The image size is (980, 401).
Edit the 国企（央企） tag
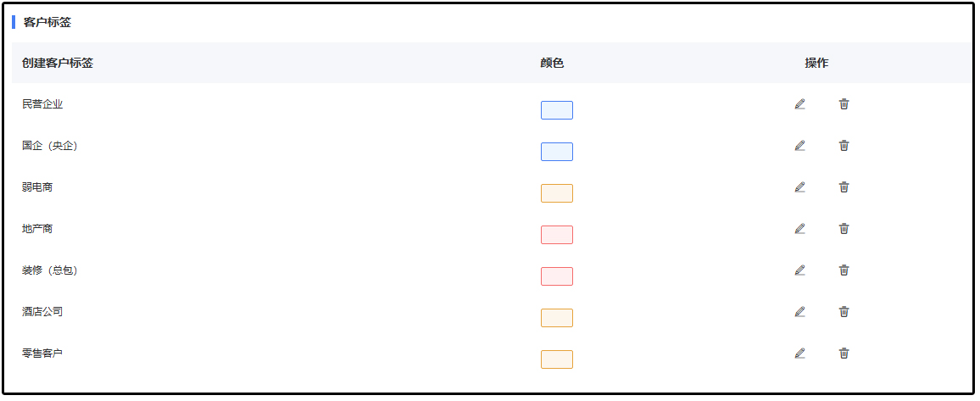799,146
